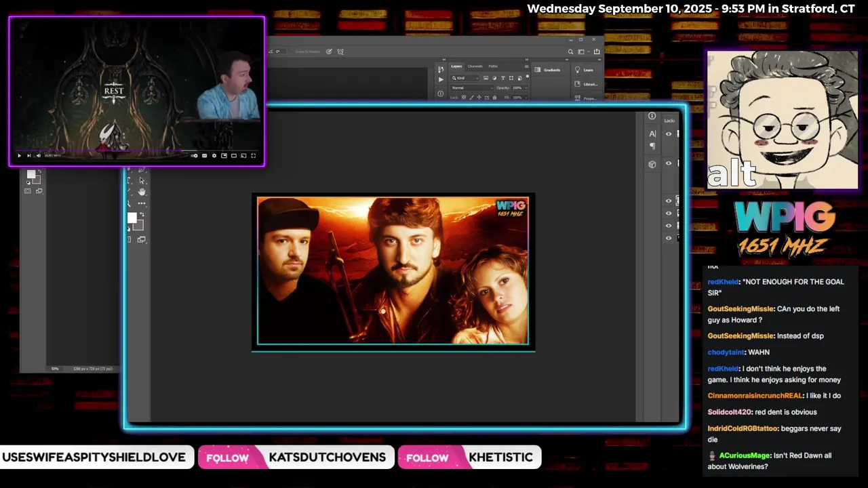
Task: Open Info panel icon below Actions icon
Action: [x=441, y=94]
